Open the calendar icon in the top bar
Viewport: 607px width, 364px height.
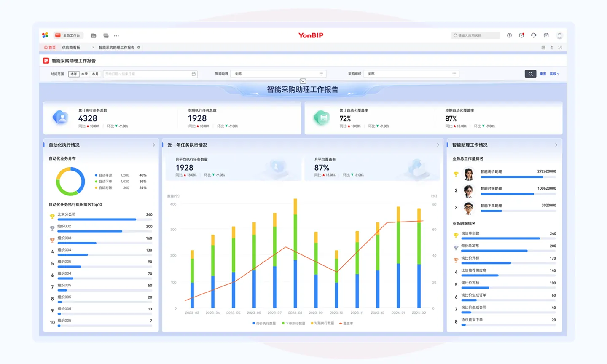click(x=546, y=35)
